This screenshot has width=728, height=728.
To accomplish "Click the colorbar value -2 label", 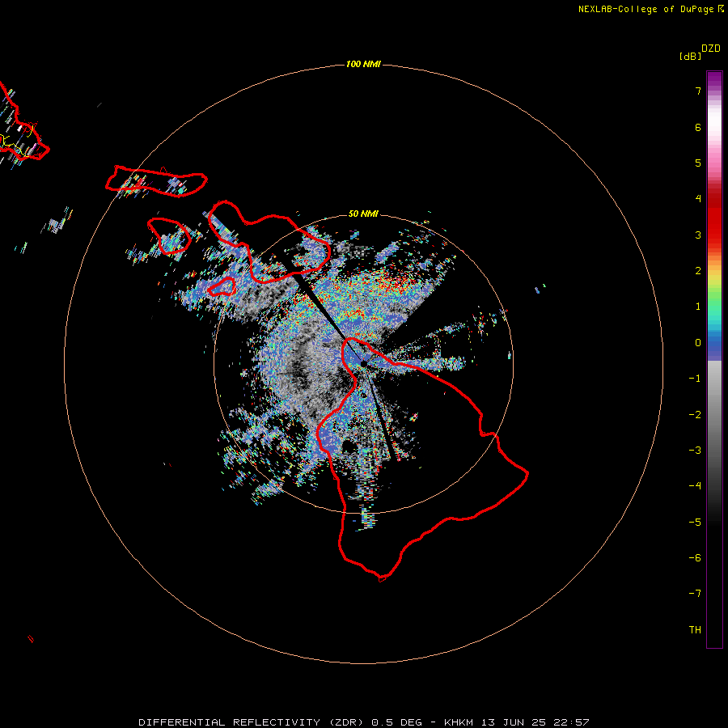I will tap(695, 415).
